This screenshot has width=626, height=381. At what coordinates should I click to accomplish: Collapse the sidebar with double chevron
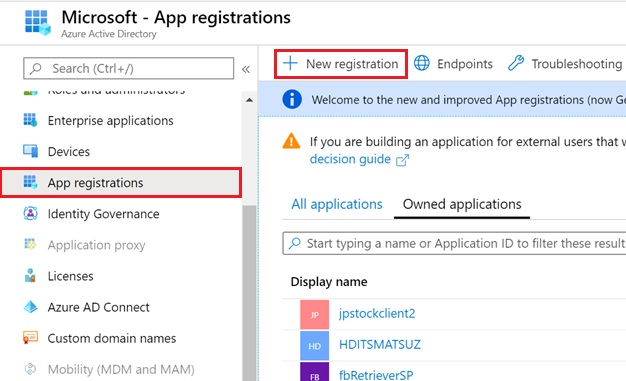[x=246, y=69]
